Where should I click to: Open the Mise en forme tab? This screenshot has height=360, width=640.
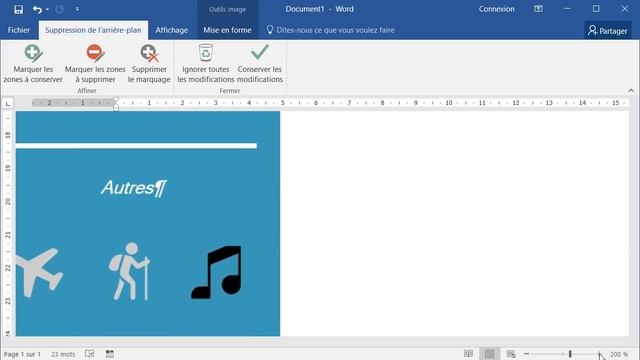click(227, 30)
